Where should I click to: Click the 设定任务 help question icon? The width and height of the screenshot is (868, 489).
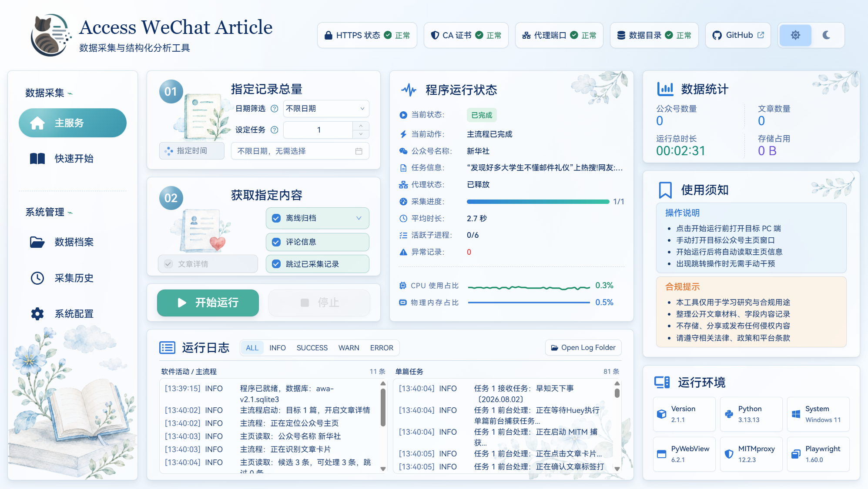click(275, 130)
